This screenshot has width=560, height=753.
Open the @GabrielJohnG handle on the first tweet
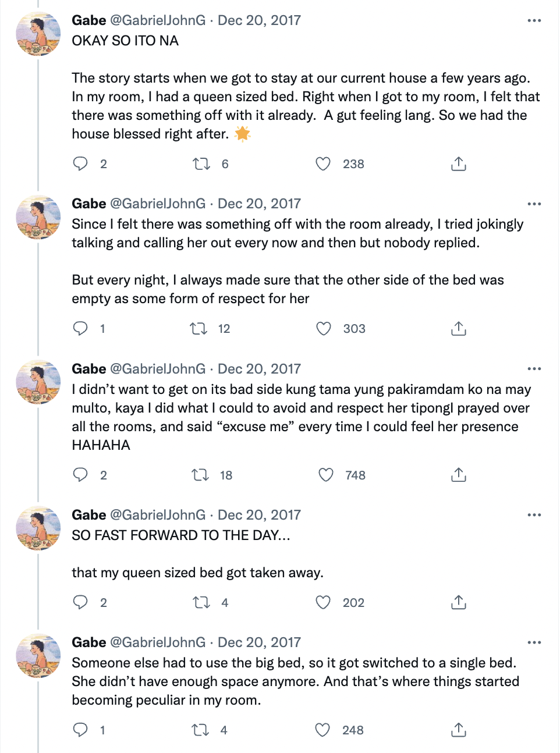coord(158,20)
